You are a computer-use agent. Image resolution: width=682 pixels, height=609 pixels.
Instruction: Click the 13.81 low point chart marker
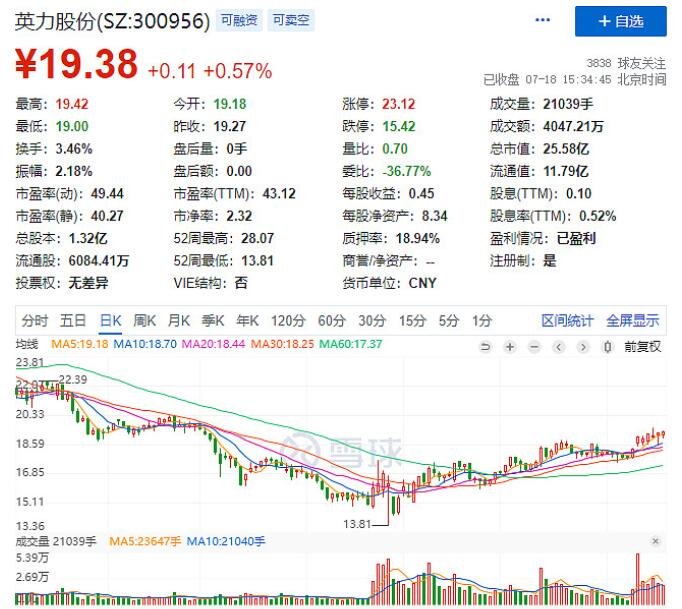tap(357, 524)
